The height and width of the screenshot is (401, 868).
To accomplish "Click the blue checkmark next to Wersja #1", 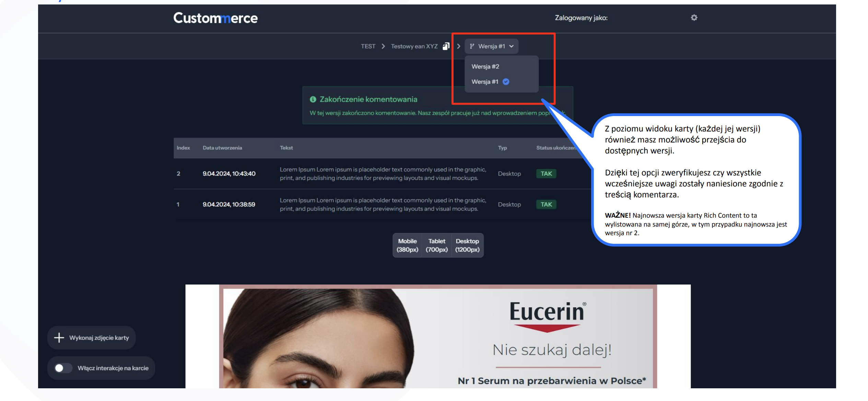I will 506,82.
